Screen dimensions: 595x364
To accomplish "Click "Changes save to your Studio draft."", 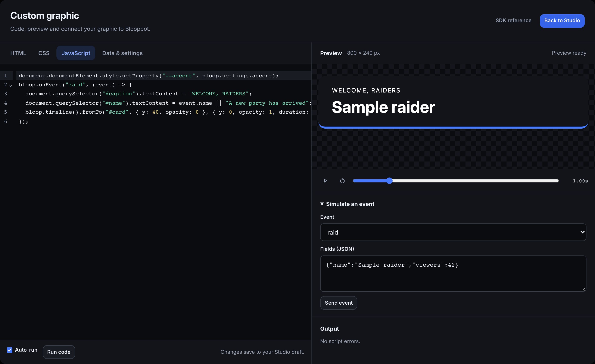I will pos(262,352).
